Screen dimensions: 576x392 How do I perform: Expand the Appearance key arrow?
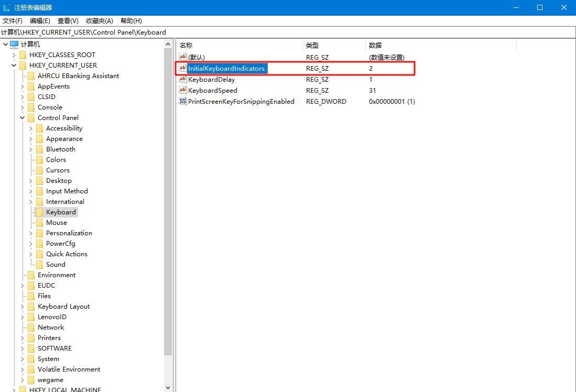[31, 139]
